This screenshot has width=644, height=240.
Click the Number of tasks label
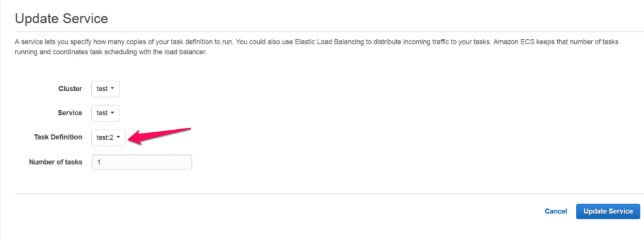tap(55, 162)
